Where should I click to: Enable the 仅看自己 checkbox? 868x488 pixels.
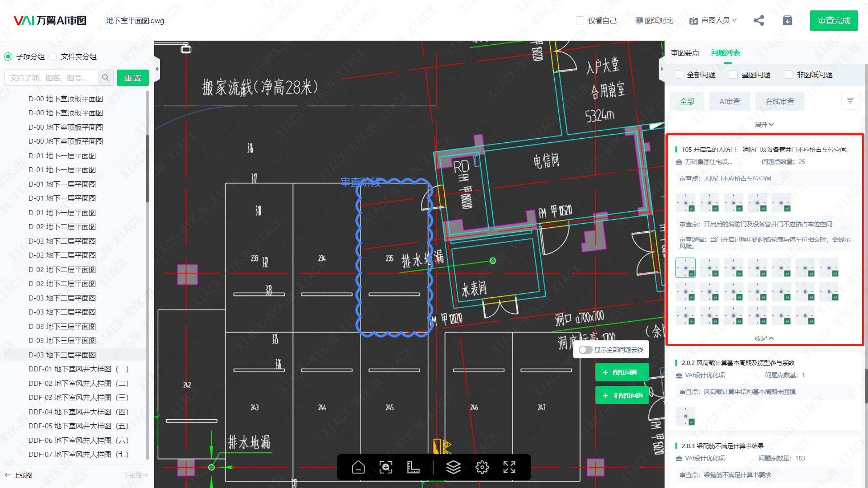coord(580,20)
